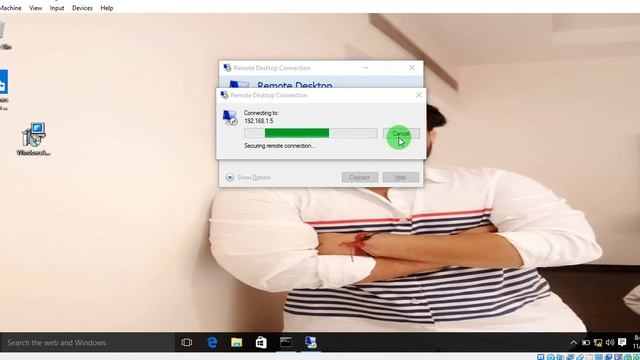
Task: Click the battery tray icon
Action: tap(586, 342)
